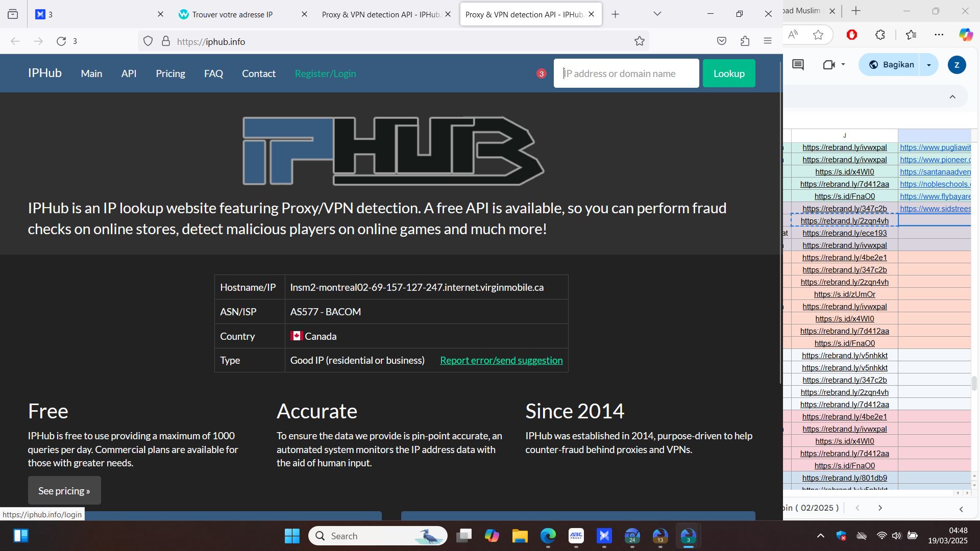List all tabs dropdown arrow in Firefox

[x=657, y=14]
